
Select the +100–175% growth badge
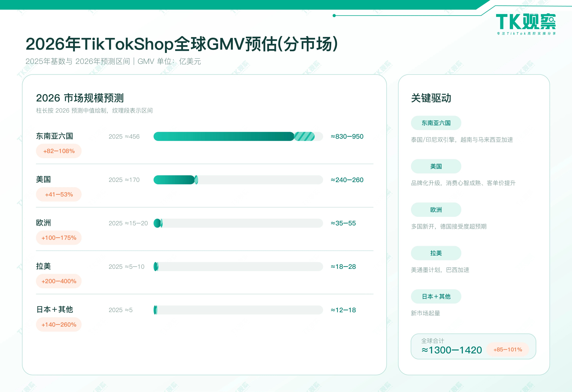pos(59,238)
